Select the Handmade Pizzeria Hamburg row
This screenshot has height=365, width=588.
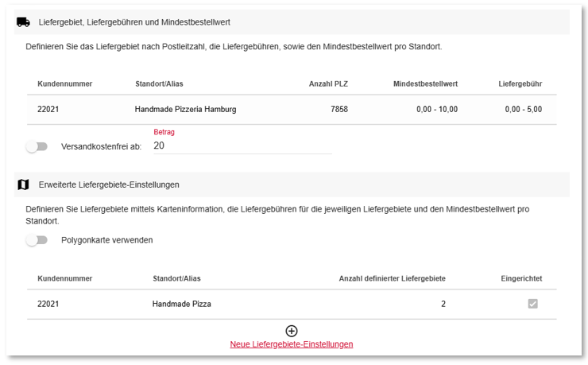pyautogui.click(x=292, y=110)
